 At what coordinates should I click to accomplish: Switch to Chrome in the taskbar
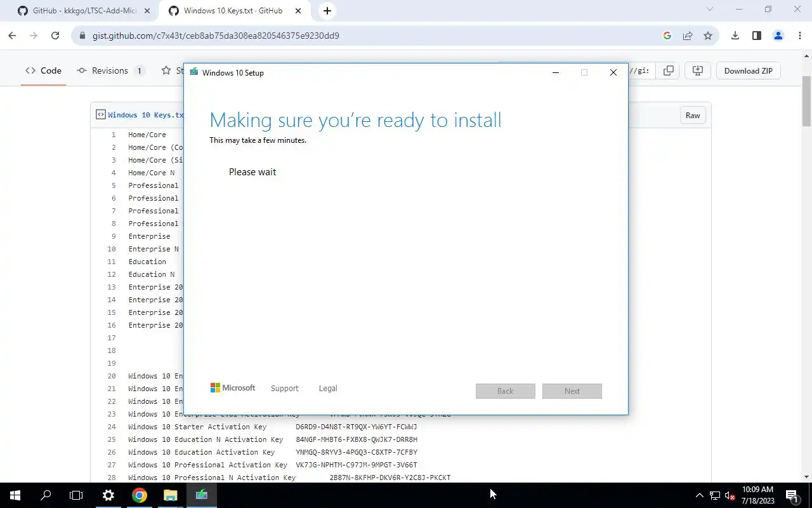[x=140, y=495]
